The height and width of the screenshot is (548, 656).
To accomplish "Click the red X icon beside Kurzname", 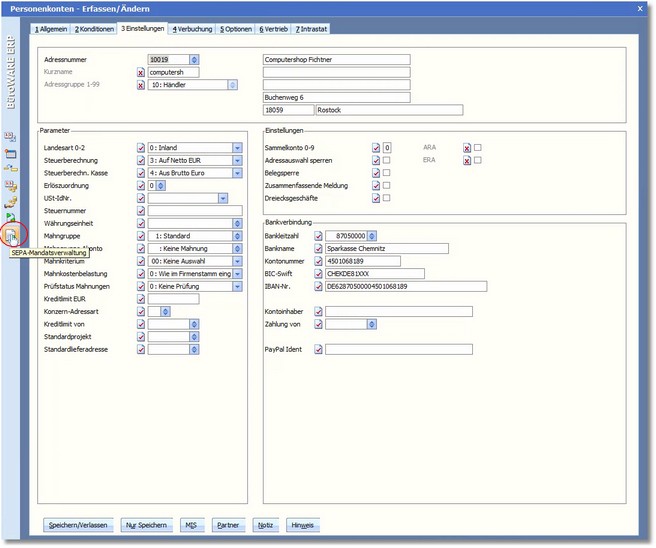I will pyautogui.click(x=140, y=73).
